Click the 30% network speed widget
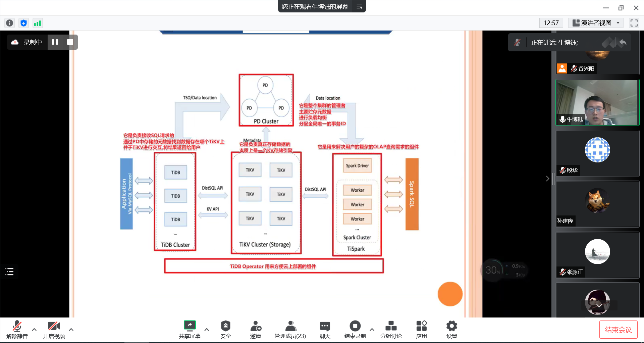The image size is (644, 343). point(504,270)
